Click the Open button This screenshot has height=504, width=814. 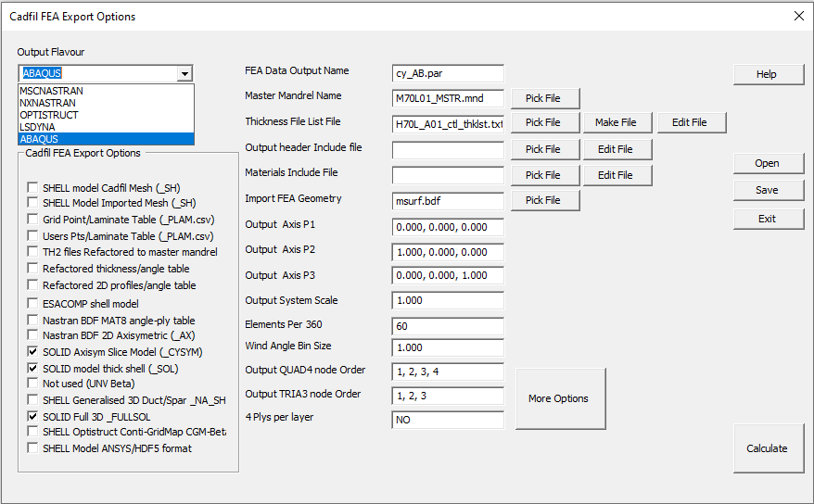pyautogui.click(x=769, y=163)
